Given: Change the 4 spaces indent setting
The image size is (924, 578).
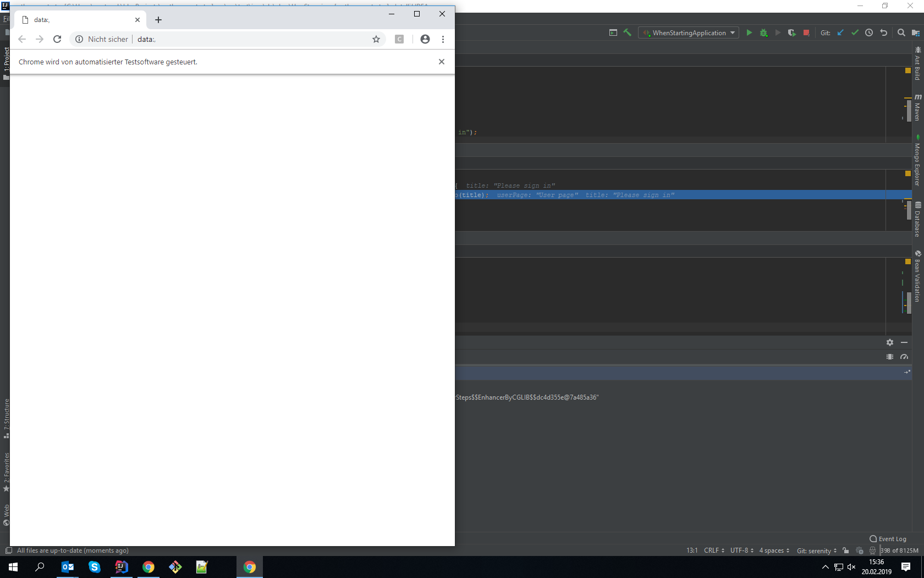Looking at the screenshot, I should tap(774, 550).
